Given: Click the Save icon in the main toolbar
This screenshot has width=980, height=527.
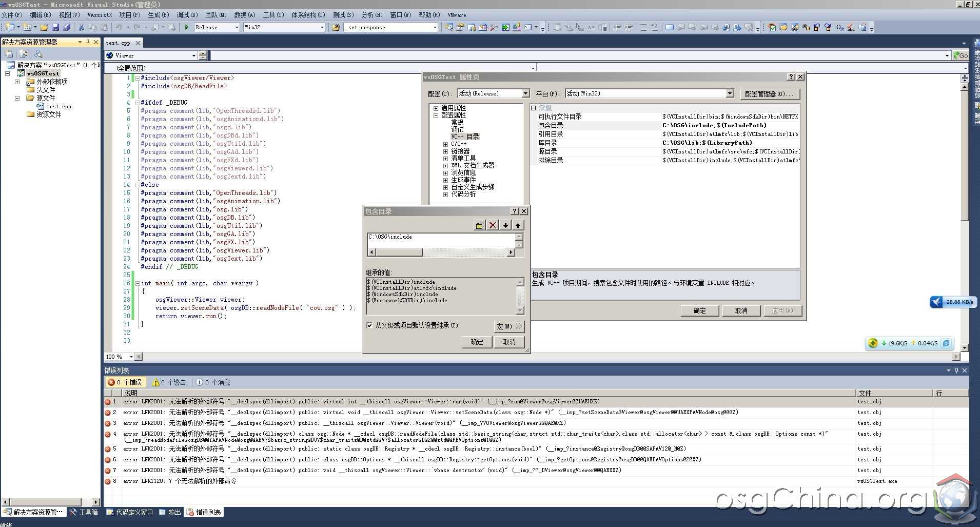Looking at the screenshot, I should coord(55,27).
